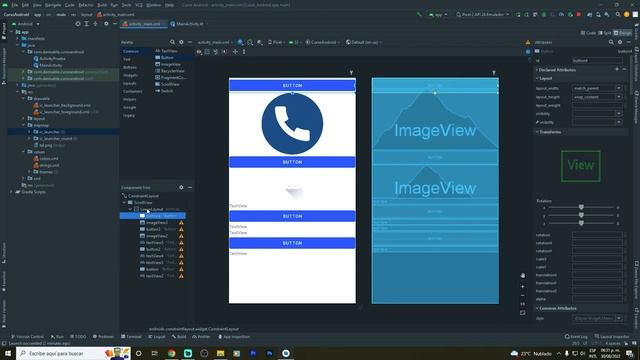The height and width of the screenshot is (360, 640).
Task: Collapse the mipmap folder in project tree
Action: click(24, 125)
